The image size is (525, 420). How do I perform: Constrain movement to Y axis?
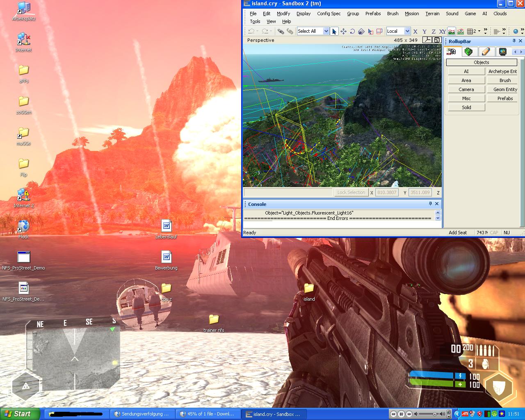tap(425, 31)
